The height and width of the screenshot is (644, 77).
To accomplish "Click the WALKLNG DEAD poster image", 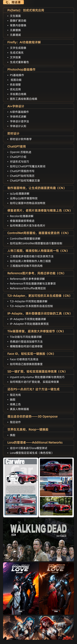I will click(x=38, y=536).
